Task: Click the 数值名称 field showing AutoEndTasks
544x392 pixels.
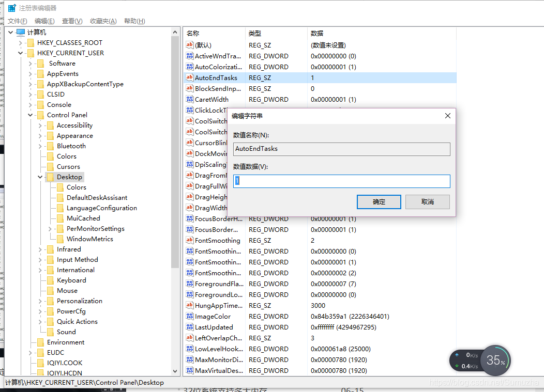Action: (342, 149)
